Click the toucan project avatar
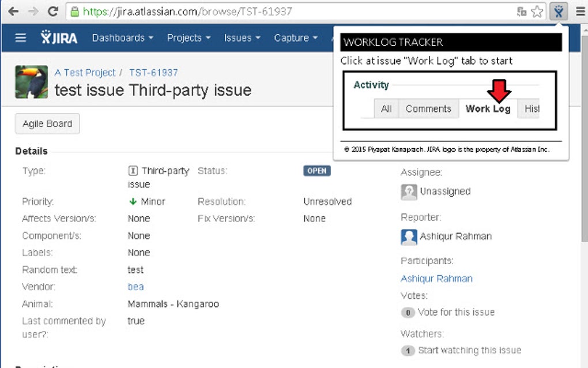 [x=32, y=82]
